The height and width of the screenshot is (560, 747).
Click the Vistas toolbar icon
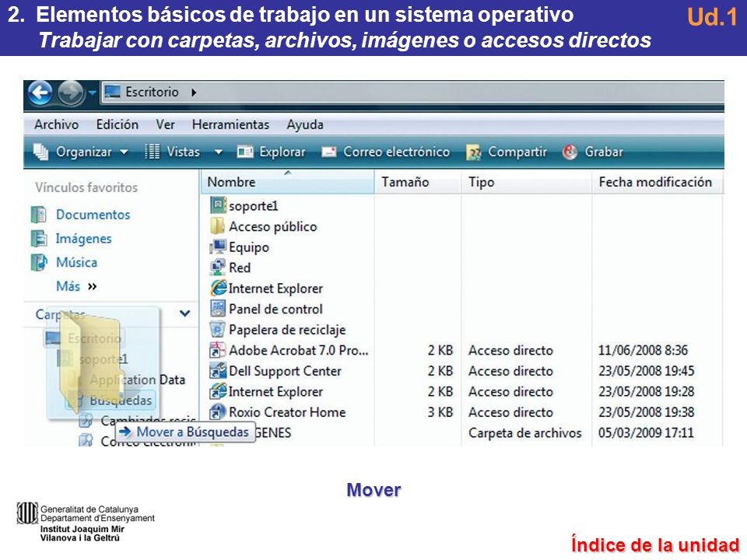coord(152,152)
